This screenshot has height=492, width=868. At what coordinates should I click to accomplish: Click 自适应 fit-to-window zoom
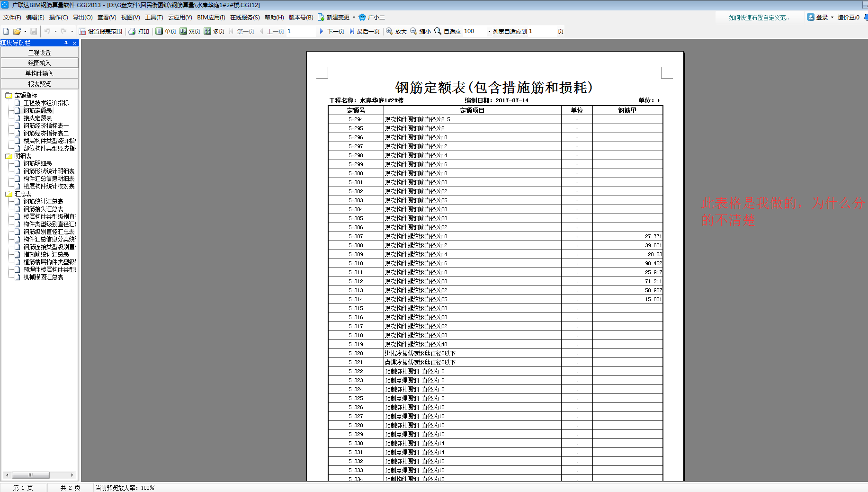click(447, 31)
